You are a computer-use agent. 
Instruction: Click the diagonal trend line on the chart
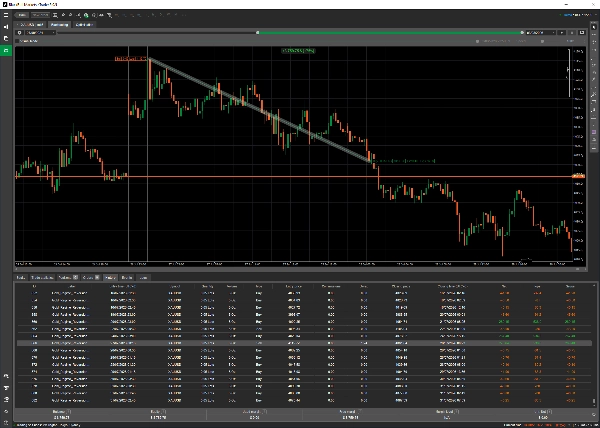coord(260,110)
